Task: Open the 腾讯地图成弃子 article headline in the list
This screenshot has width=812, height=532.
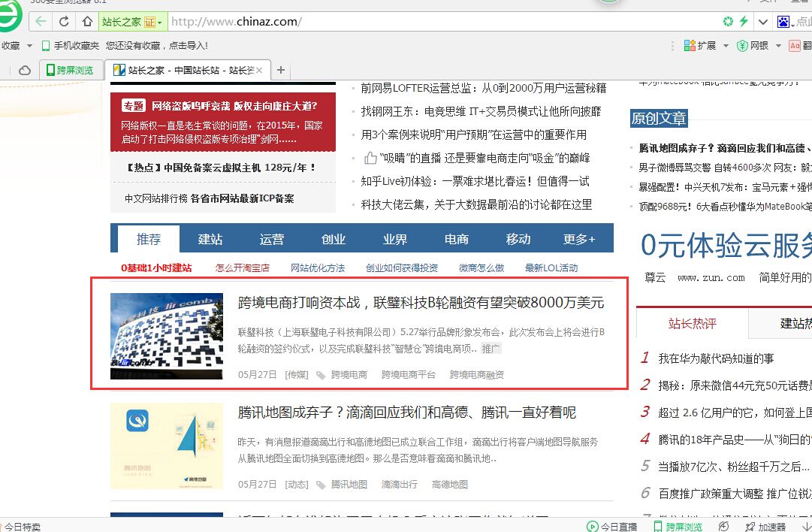Action: click(x=407, y=413)
